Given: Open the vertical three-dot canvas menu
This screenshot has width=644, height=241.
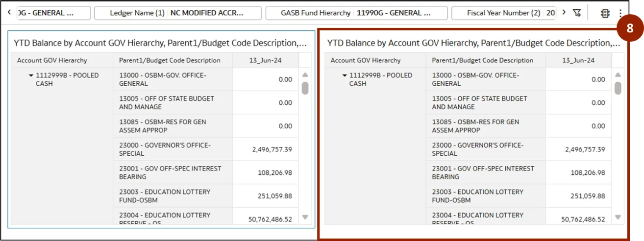Looking at the screenshot, I should pyautogui.click(x=620, y=13).
